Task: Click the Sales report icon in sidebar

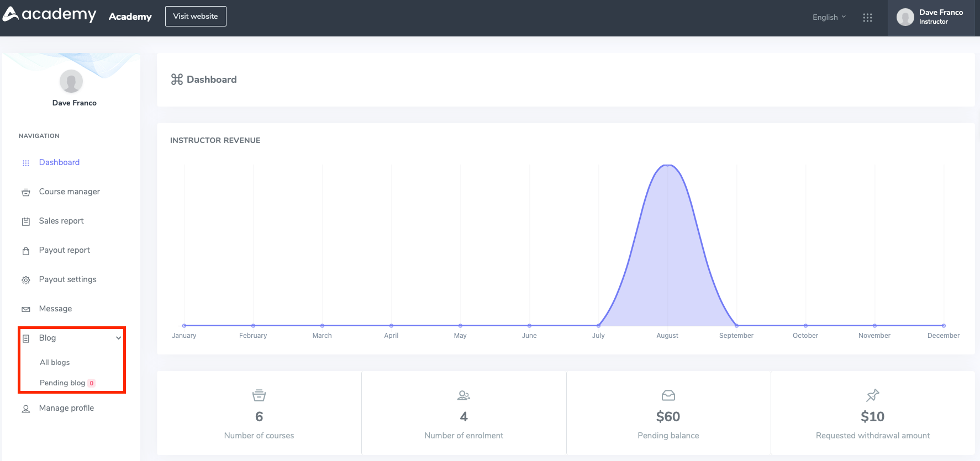Action: click(x=26, y=221)
